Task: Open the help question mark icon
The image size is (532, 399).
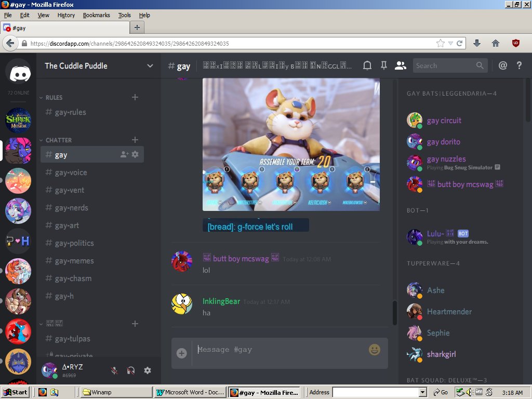Action: tap(518, 65)
